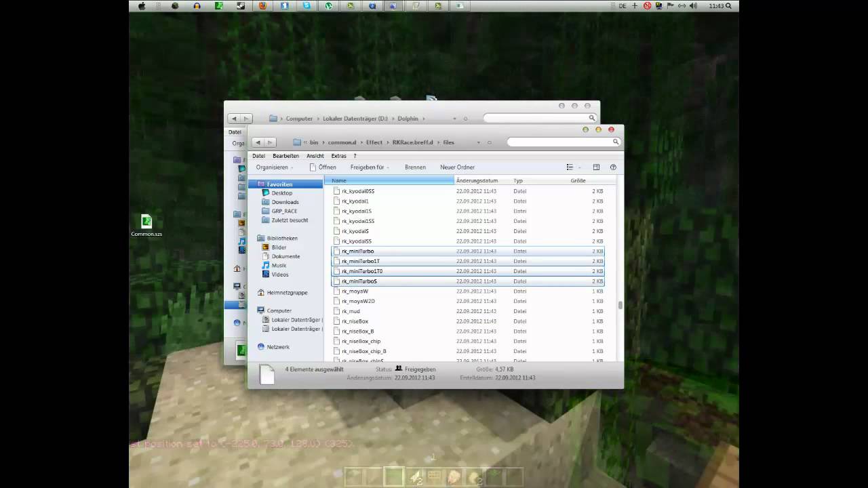Click the view mode list icon
The height and width of the screenshot is (488, 868).
pos(570,167)
